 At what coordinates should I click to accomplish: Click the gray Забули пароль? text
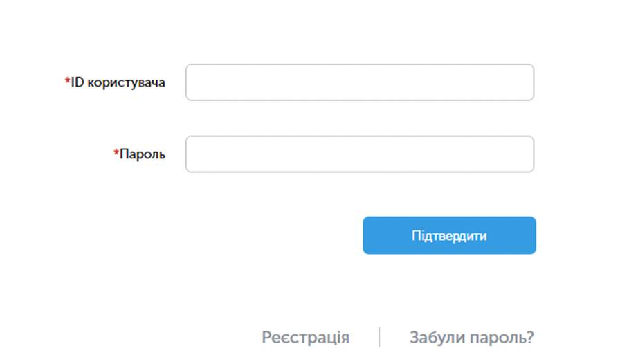(471, 338)
